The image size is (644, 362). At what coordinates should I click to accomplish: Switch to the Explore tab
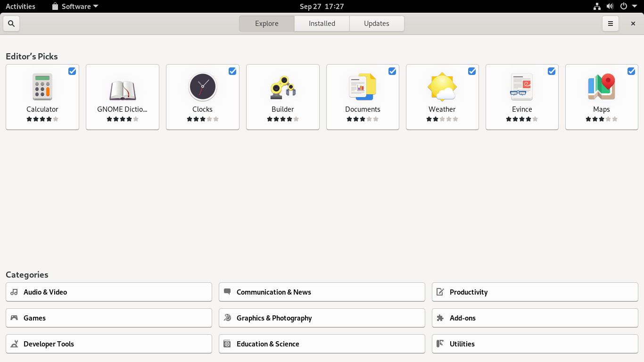pyautogui.click(x=267, y=24)
